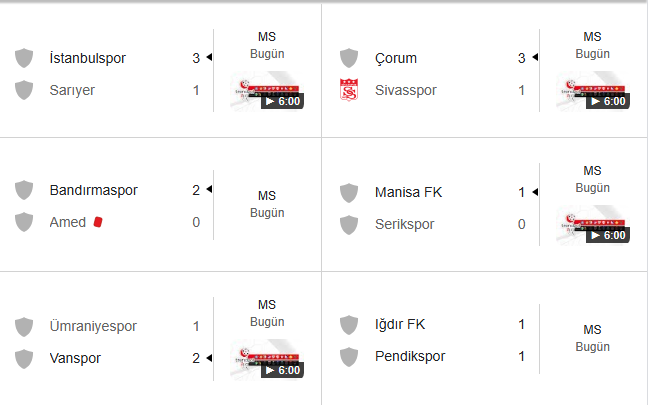
Task: Click the Vanspor team crest icon
Action: tap(25, 358)
